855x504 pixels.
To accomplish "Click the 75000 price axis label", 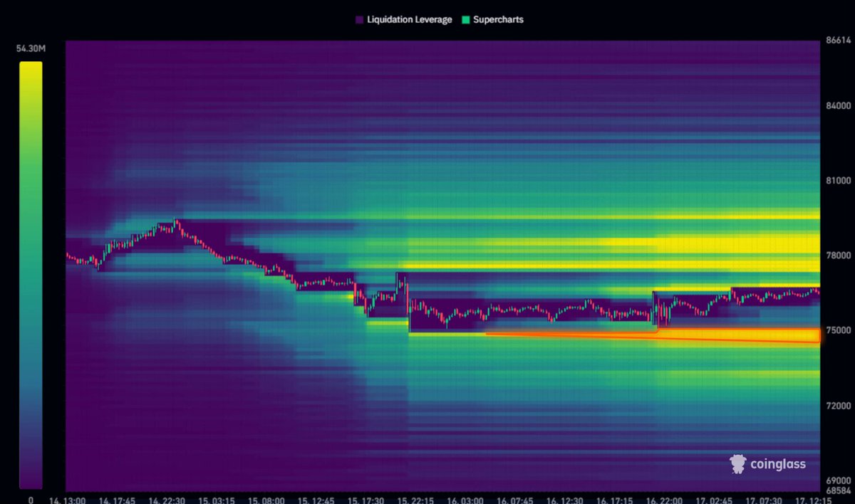I will pos(838,330).
